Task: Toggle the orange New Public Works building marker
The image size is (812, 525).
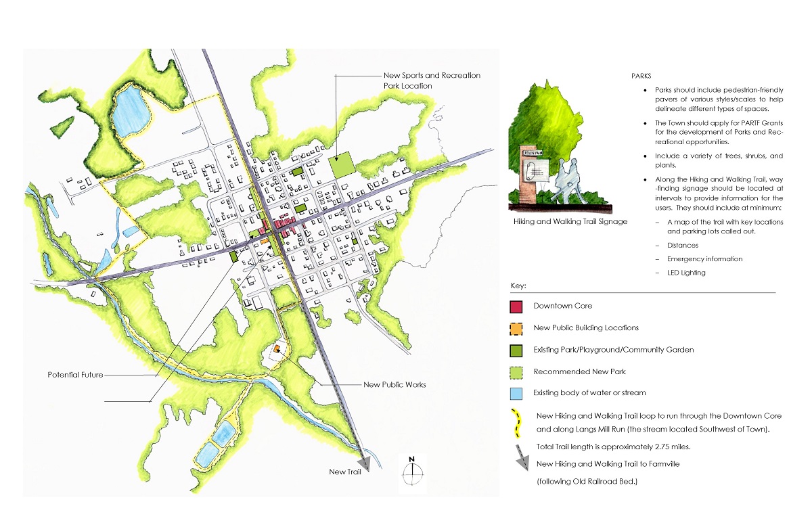Action: pos(277,347)
